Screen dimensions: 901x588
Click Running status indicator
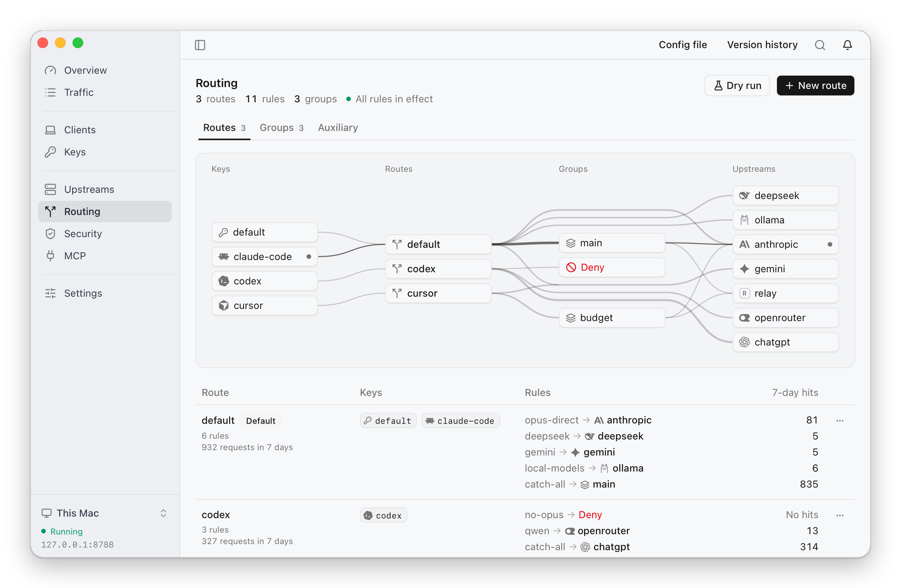coord(62,531)
